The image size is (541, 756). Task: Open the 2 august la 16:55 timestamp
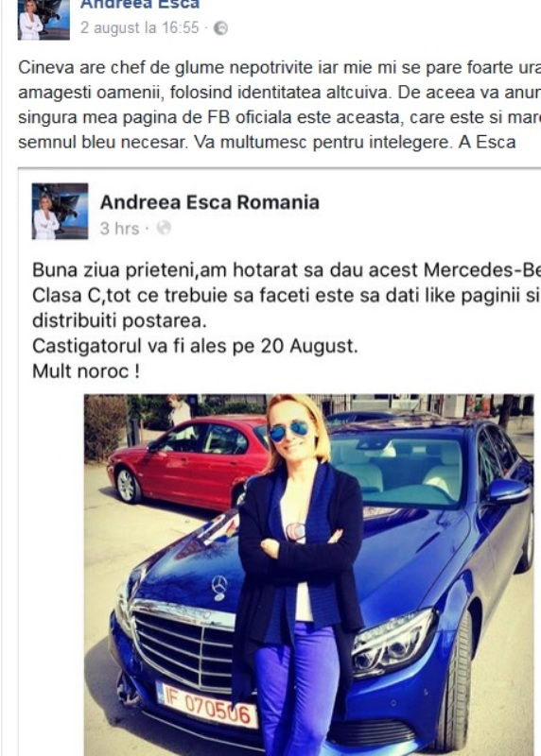pos(139,28)
